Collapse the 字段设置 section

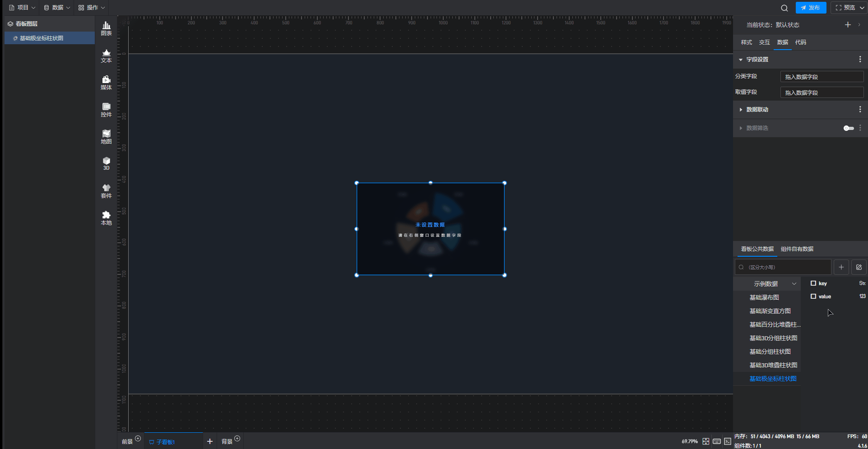741,60
